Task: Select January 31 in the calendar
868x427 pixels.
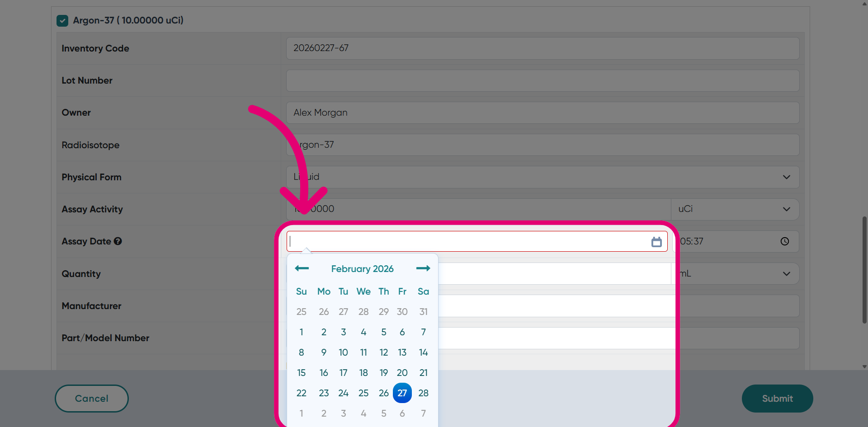Action: 424,312
